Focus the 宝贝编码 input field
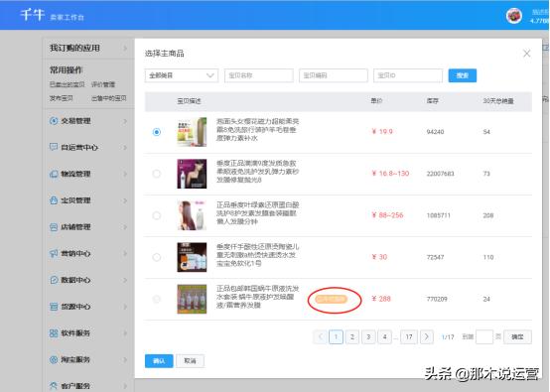 click(334, 75)
